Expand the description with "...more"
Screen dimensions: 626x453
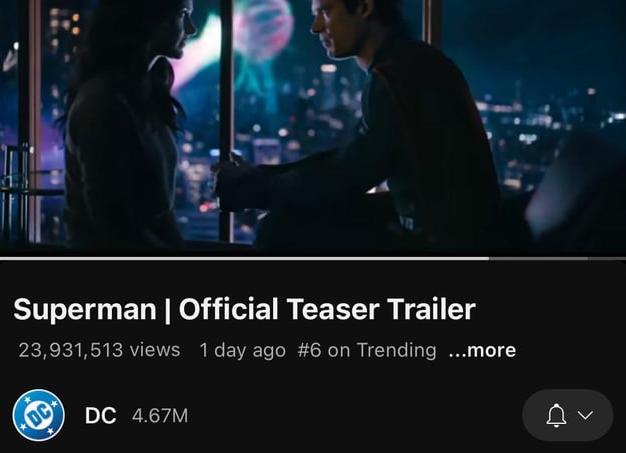point(482,350)
